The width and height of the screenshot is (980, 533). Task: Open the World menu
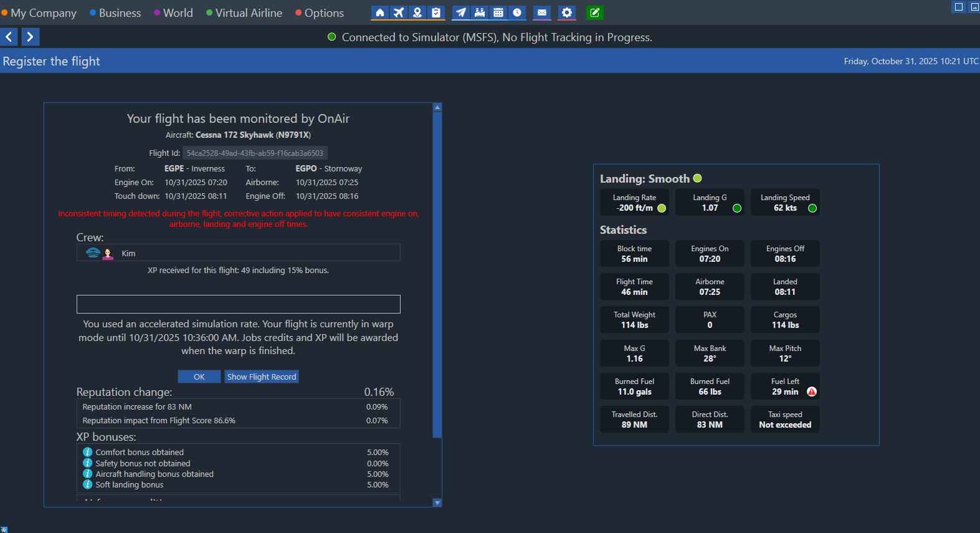(x=178, y=13)
